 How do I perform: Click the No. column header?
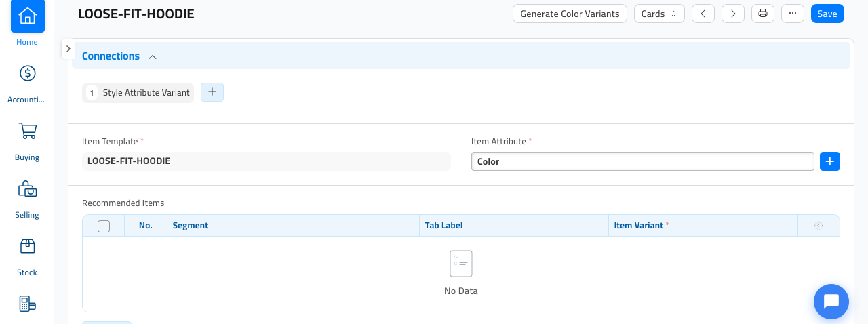tap(146, 226)
